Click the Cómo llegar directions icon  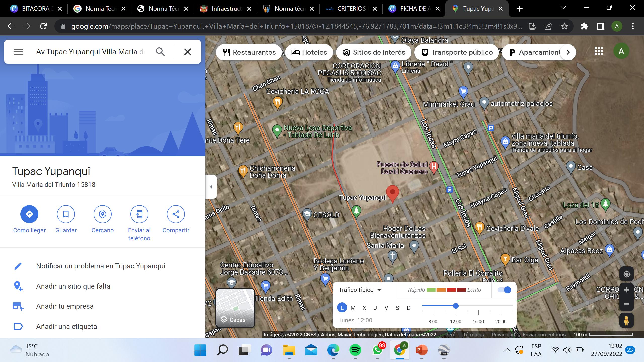pyautogui.click(x=29, y=214)
